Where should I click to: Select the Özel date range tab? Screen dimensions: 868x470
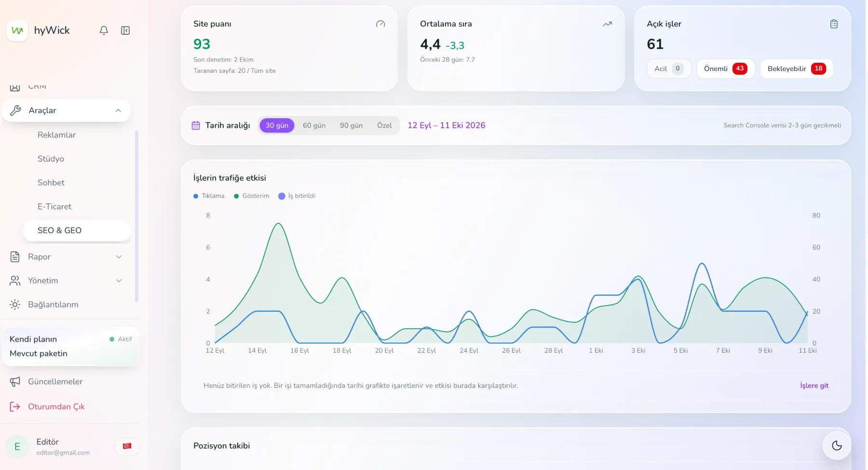(384, 125)
